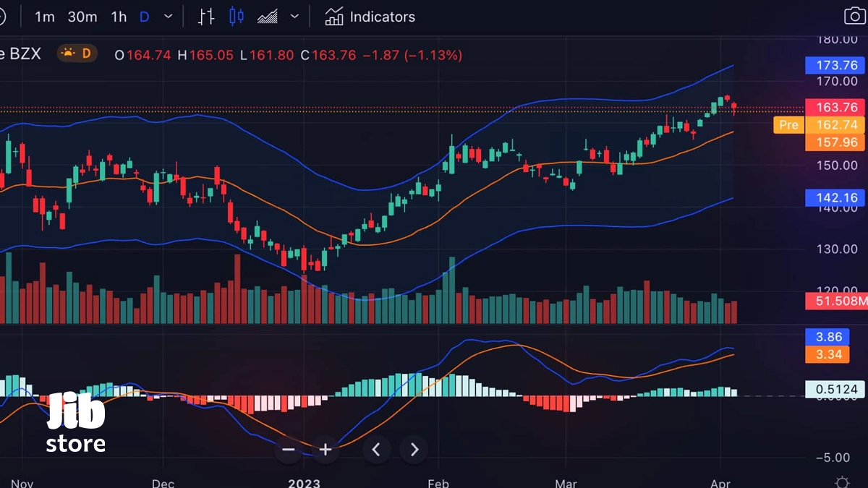Image resolution: width=868 pixels, height=488 pixels.
Task: Select the bars chart style icon
Action: (x=206, y=17)
